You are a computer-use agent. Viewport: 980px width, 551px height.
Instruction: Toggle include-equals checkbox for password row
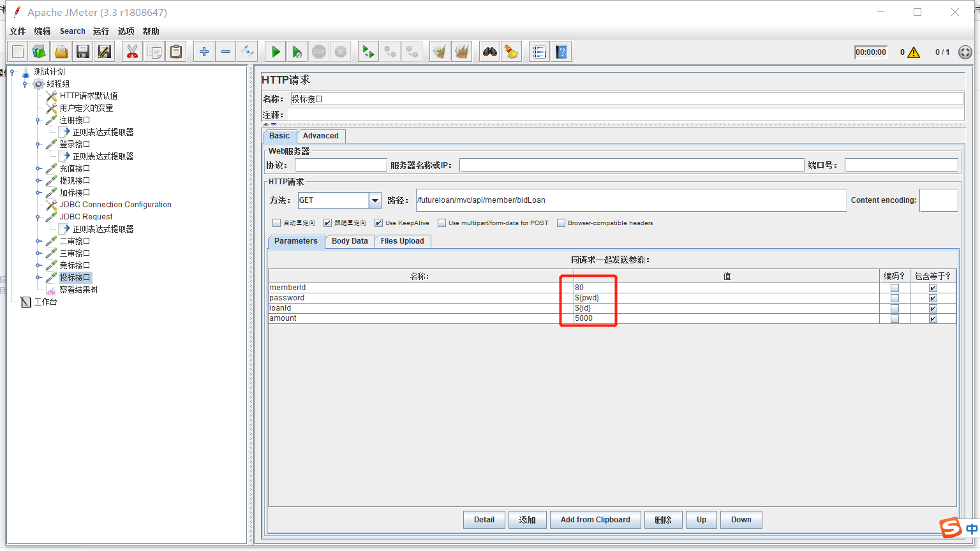(x=933, y=298)
